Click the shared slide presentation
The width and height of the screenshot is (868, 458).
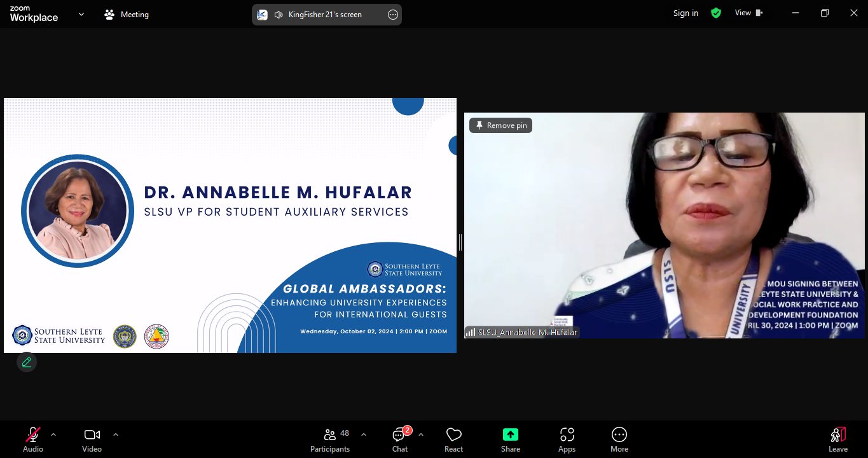(230, 225)
